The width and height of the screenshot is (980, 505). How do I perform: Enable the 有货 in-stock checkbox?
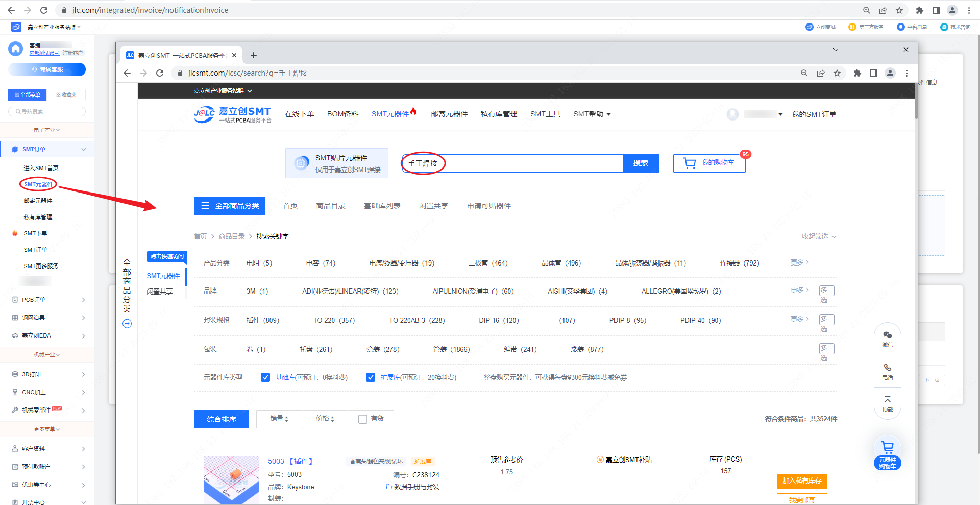point(363,419)
